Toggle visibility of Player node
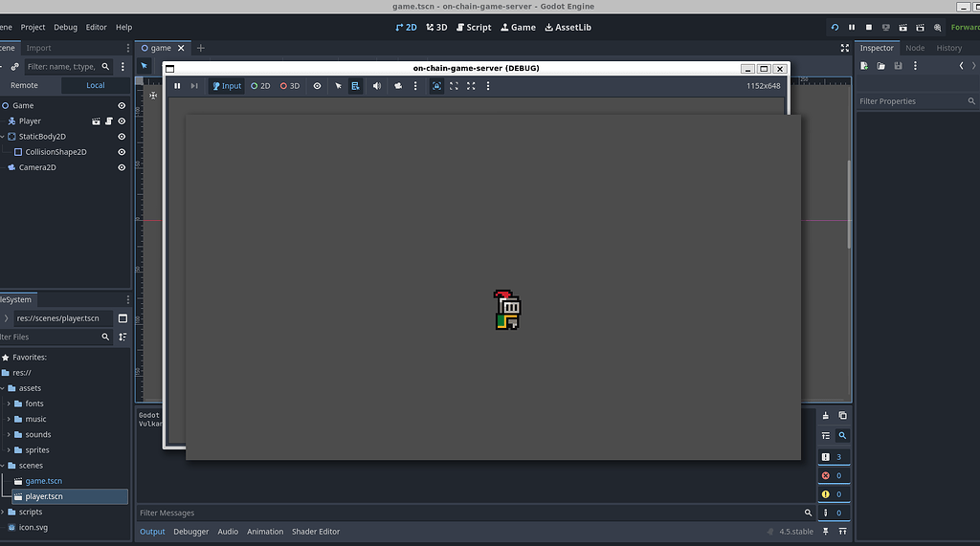This screenshot has width=980, height=546. click(122, 121)
